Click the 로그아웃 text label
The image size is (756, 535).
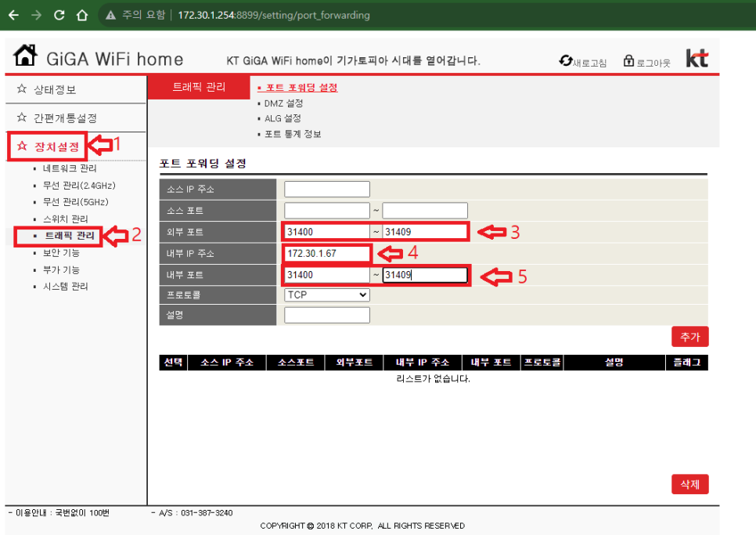point(653,63)
